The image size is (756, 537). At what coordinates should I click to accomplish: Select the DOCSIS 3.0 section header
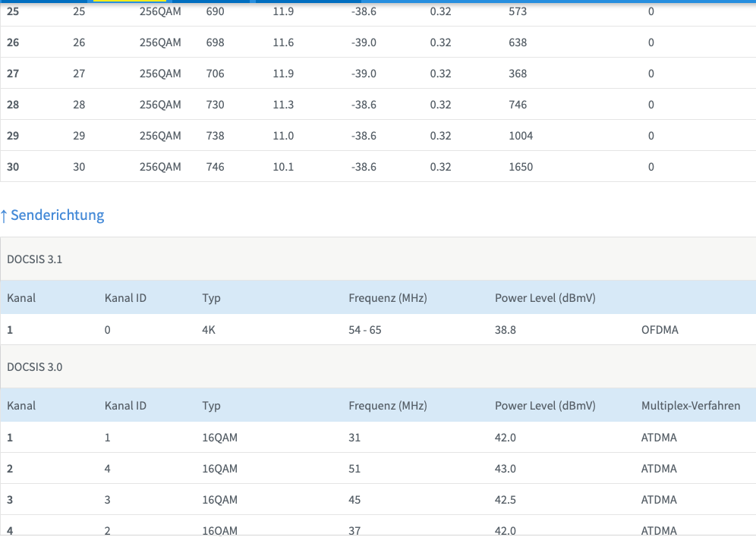tap(35, 367)
